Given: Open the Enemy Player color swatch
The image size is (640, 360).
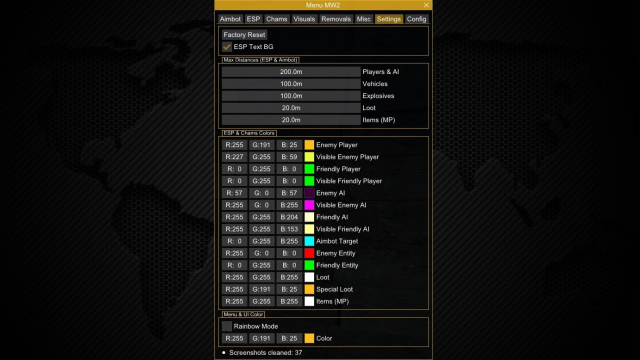Looking at the screenshot, I should (x=309, y=145).
